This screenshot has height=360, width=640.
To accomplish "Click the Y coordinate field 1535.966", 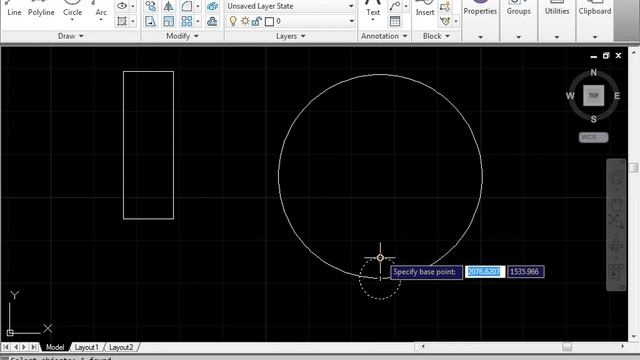I will (526, 272).
